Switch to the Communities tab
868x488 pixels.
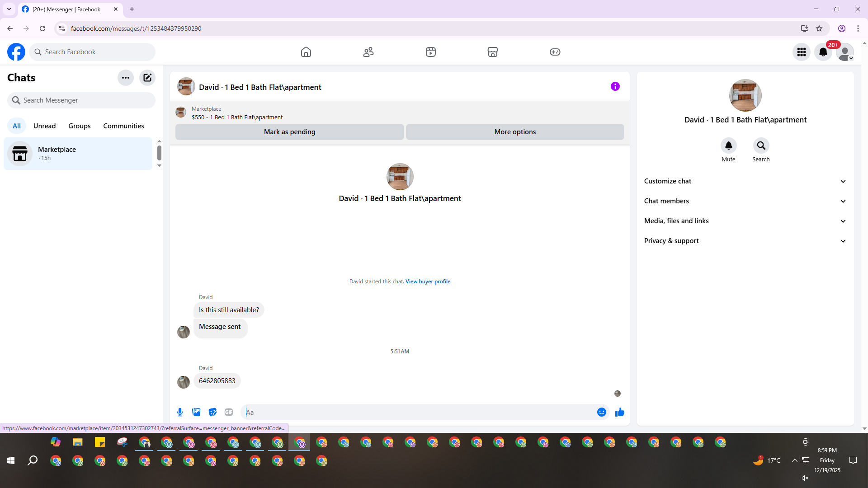point(123,126)
